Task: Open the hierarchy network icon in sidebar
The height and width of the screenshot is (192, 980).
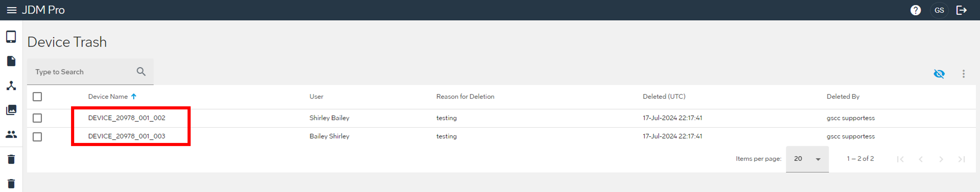Action: click(11, 85)
